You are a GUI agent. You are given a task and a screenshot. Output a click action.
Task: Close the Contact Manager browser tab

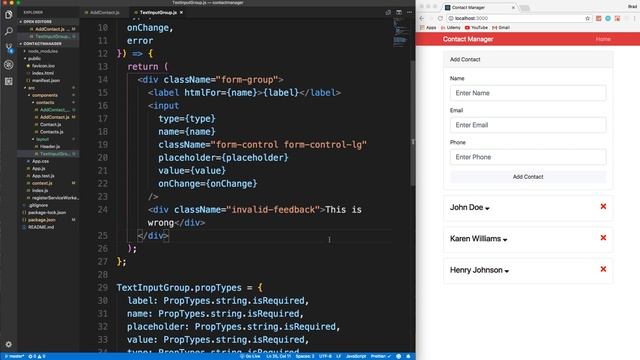(x=513, y=7)
